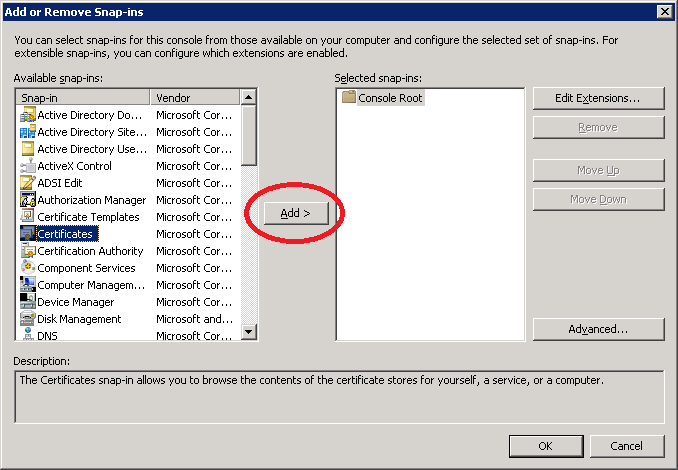Click the snap-in list scrollbar thumb

[x=248, y=135]
